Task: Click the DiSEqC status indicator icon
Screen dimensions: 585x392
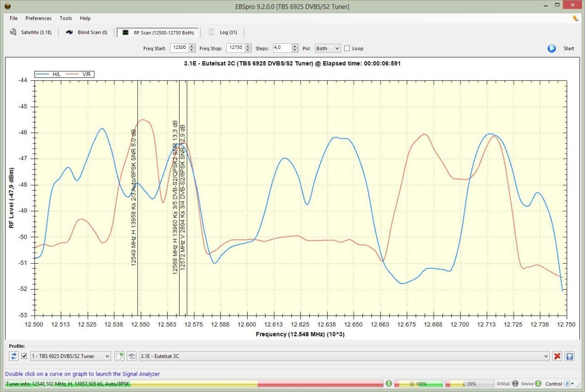Action: click(515, 384)
